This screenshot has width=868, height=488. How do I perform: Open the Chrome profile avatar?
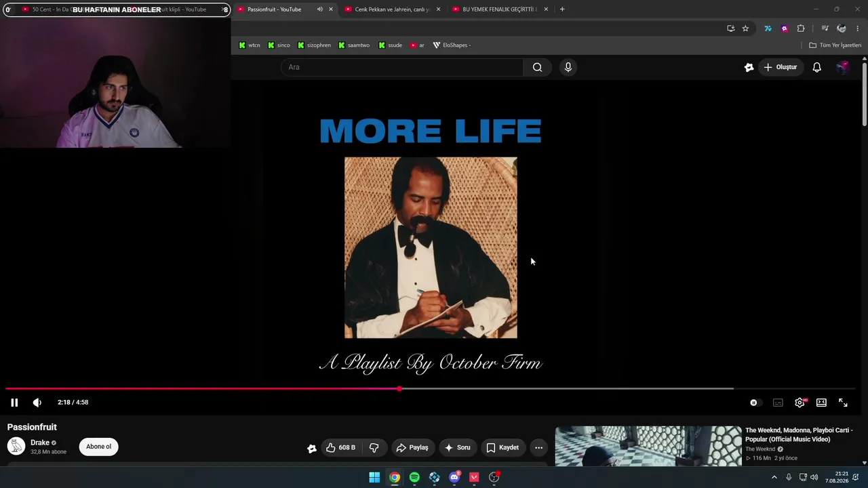click(x=842, y=28)
